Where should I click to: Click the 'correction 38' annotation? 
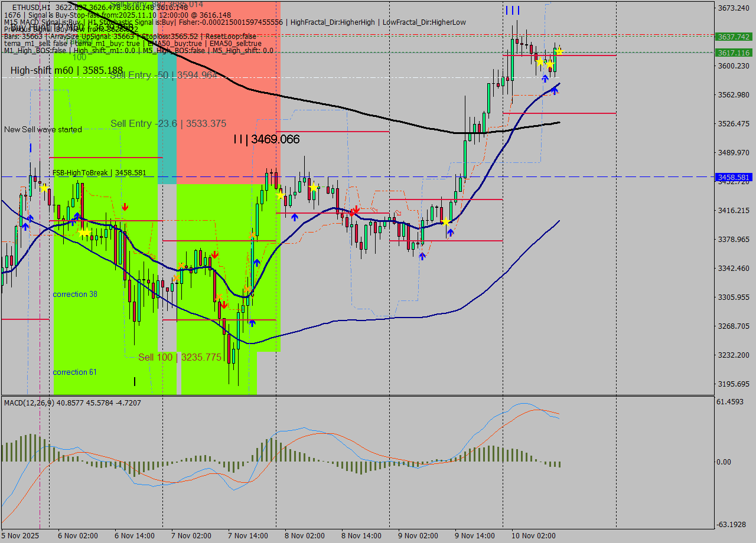click(x=74, y=294)
